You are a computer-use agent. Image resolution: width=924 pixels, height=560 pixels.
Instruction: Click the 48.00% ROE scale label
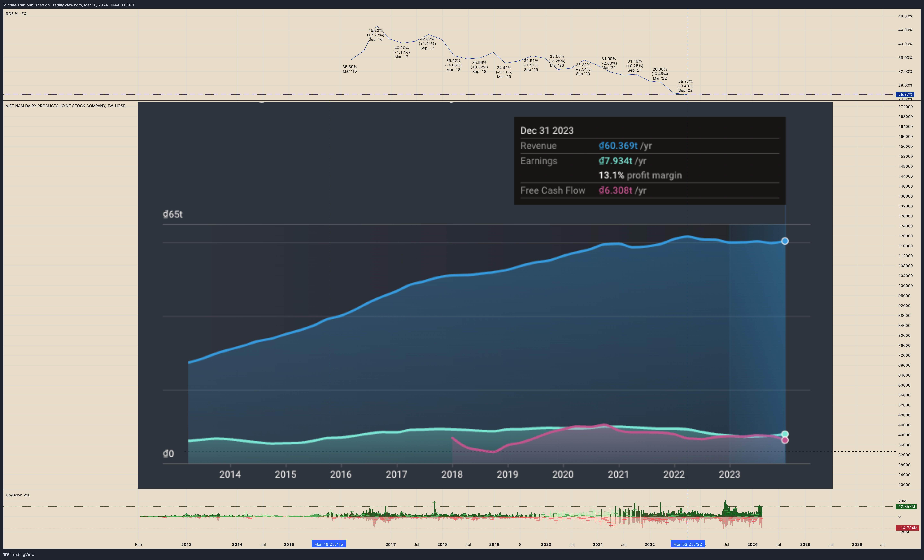point(905,16)
